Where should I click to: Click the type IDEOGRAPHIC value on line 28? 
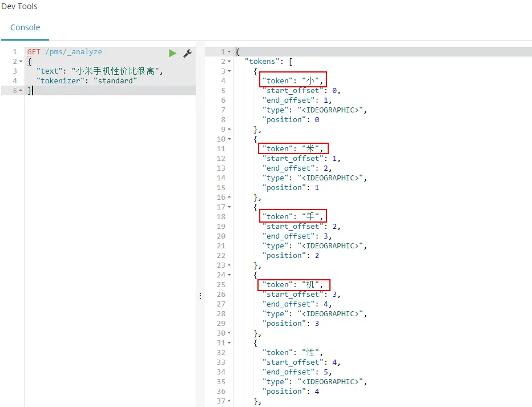coord(330,314)
